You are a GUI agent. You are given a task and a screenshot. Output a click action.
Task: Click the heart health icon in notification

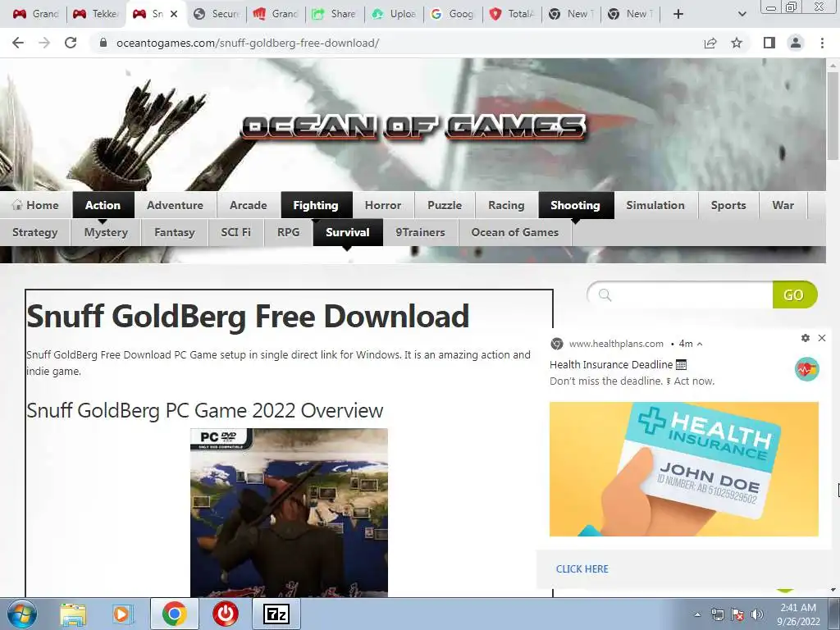click(807, 369)
